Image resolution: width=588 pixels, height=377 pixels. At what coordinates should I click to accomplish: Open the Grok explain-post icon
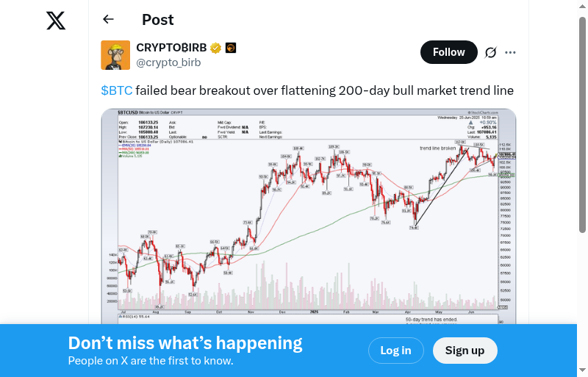490,52
